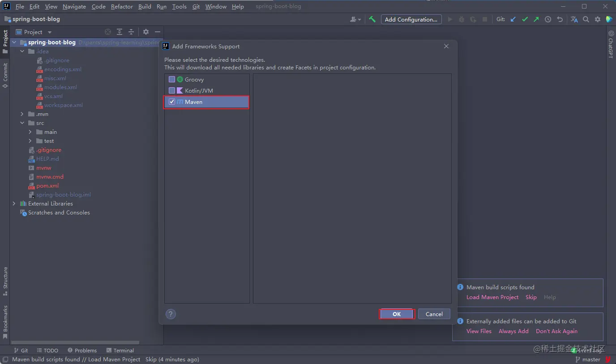
Task: Open Git history clock icon
Action: pos(548,19)
